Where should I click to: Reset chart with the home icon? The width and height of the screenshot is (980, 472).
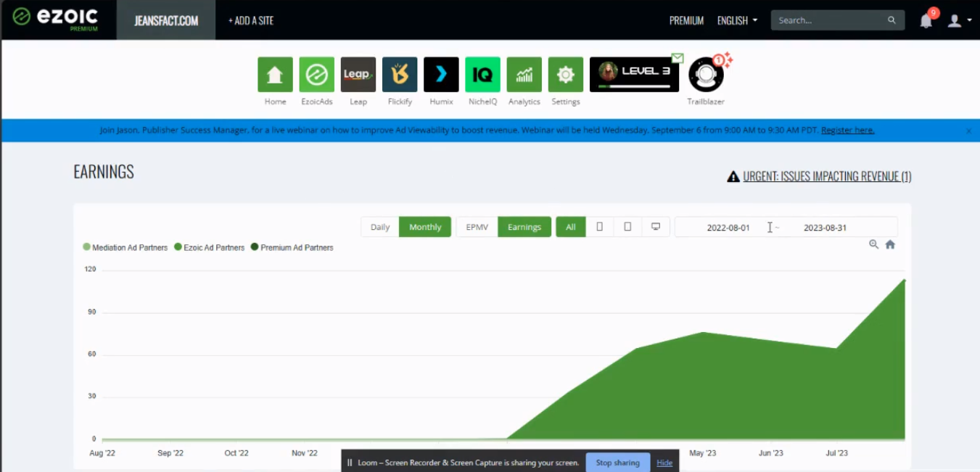coord(890,244)
